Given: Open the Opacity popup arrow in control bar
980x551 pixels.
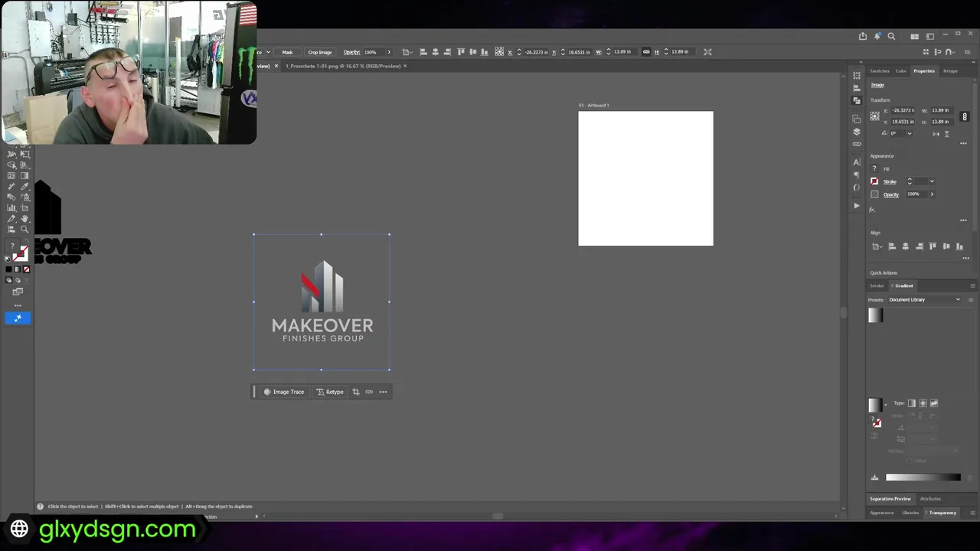Looking at the screenshot, I should 389,52.
